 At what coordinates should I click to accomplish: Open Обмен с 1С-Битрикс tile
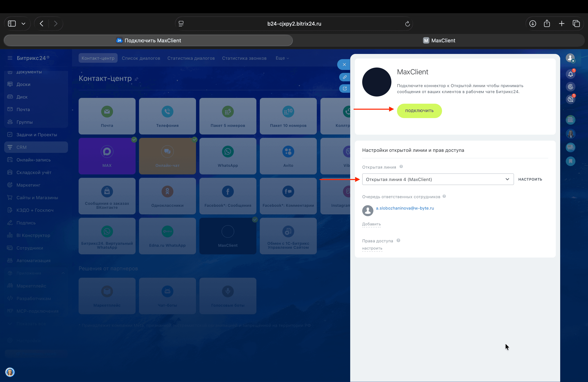[x=288, y=236]
